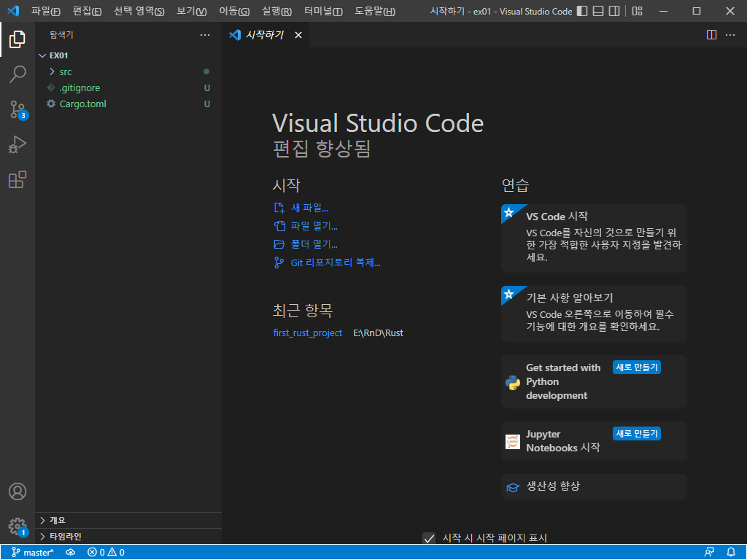Open Customize Layout icon
This screenshot has width=747, height=560.
[637, 11]
